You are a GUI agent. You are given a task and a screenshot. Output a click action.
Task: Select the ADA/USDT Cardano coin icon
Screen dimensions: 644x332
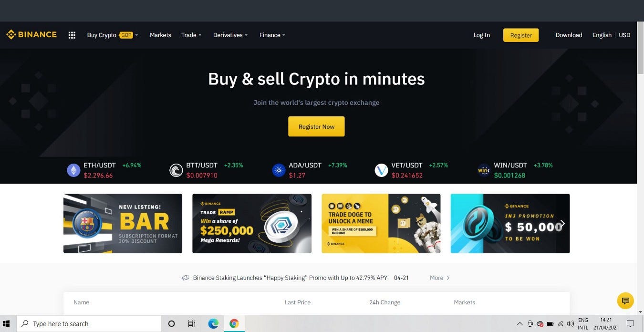(x=279, y=170)
